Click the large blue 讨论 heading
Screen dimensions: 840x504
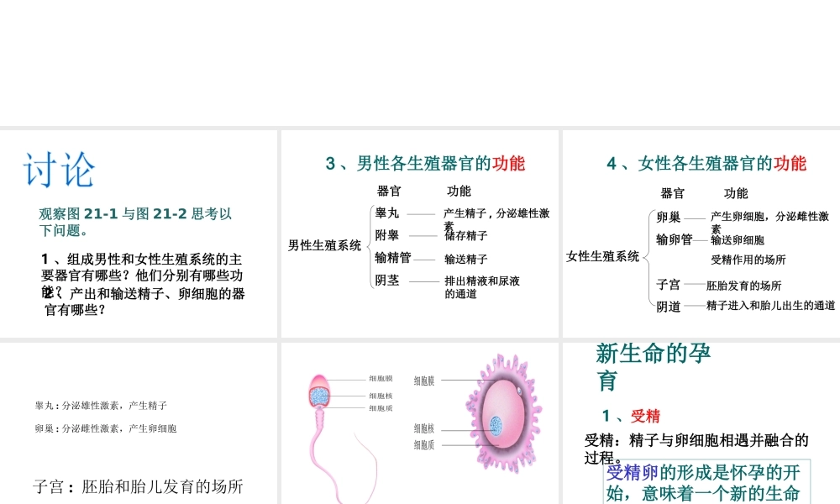point(59,169)
